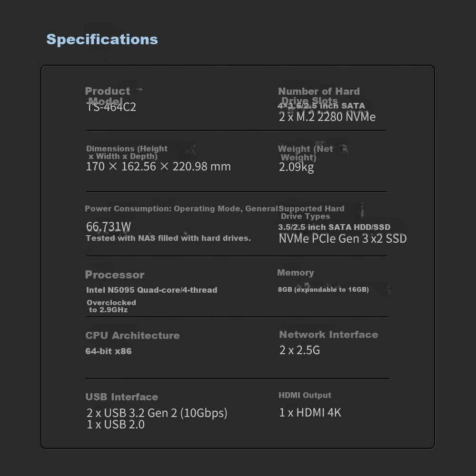The height and width of the screenshot is (476, 476).
Task: Click the NVMe PCIe Gen 3 x2 SSD text
Action: pos(342,238)
